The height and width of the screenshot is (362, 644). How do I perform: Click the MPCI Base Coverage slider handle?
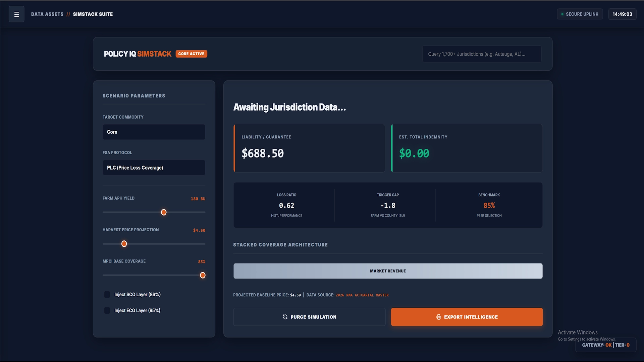pyautogui.click(x=203, y=275)
